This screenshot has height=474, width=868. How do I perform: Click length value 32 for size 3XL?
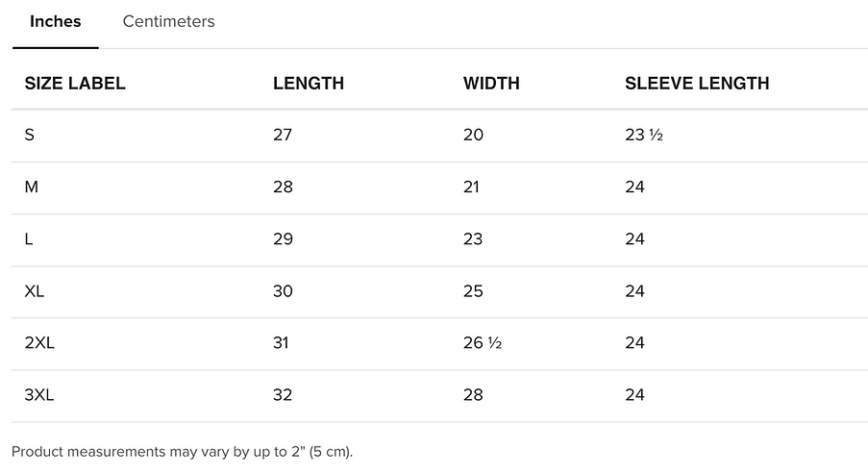[283, 395]
